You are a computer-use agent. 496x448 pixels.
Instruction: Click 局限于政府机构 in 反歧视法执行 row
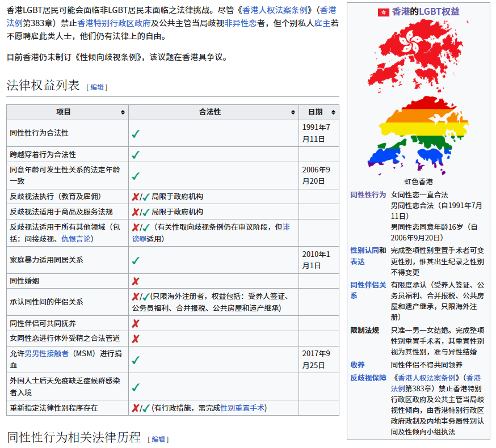(178, 196)
